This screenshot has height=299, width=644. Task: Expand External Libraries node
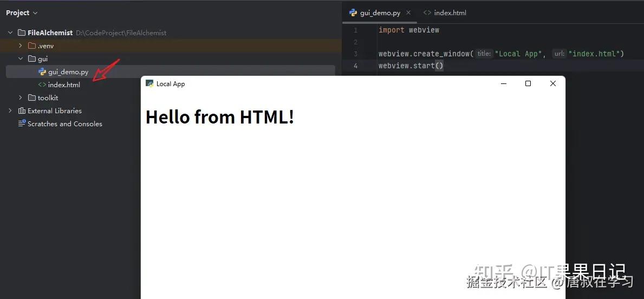[10, 111]
